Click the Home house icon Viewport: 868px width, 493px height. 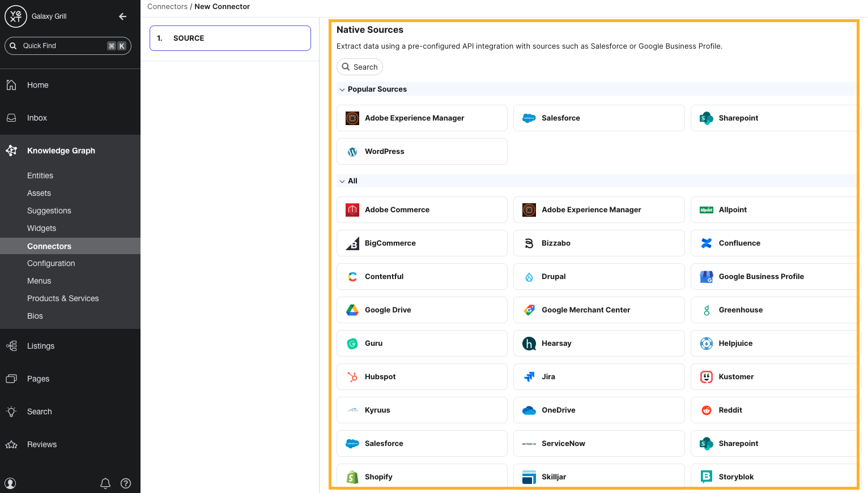[11, 85]
